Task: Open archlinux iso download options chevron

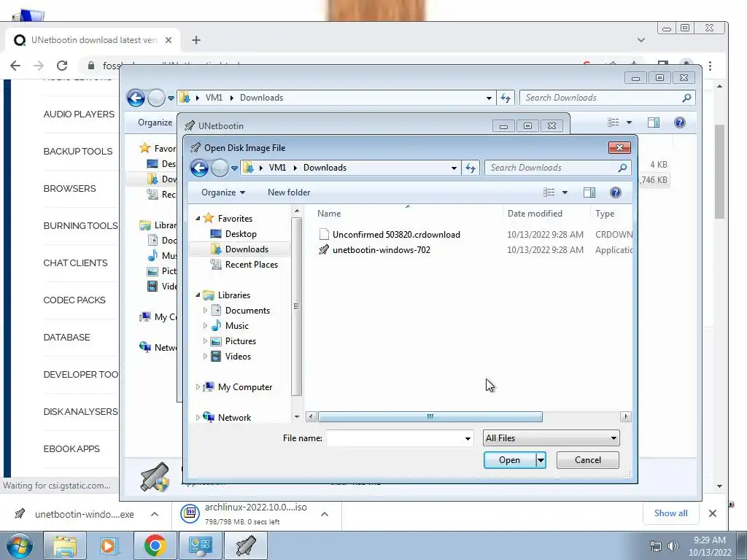Action: (325, 514)
